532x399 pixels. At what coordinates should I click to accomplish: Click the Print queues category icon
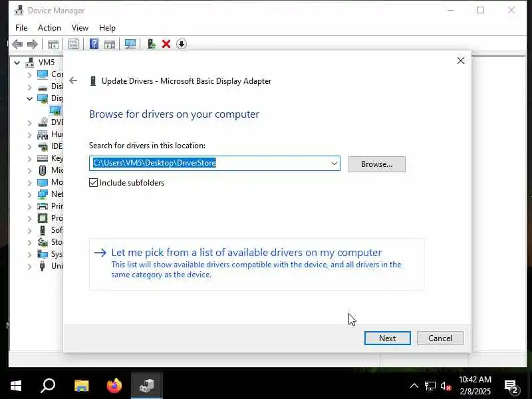[x=43, y=206]
